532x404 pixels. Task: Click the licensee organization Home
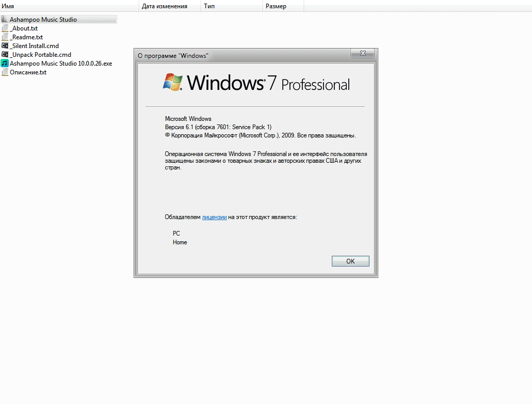pos(180,242)
